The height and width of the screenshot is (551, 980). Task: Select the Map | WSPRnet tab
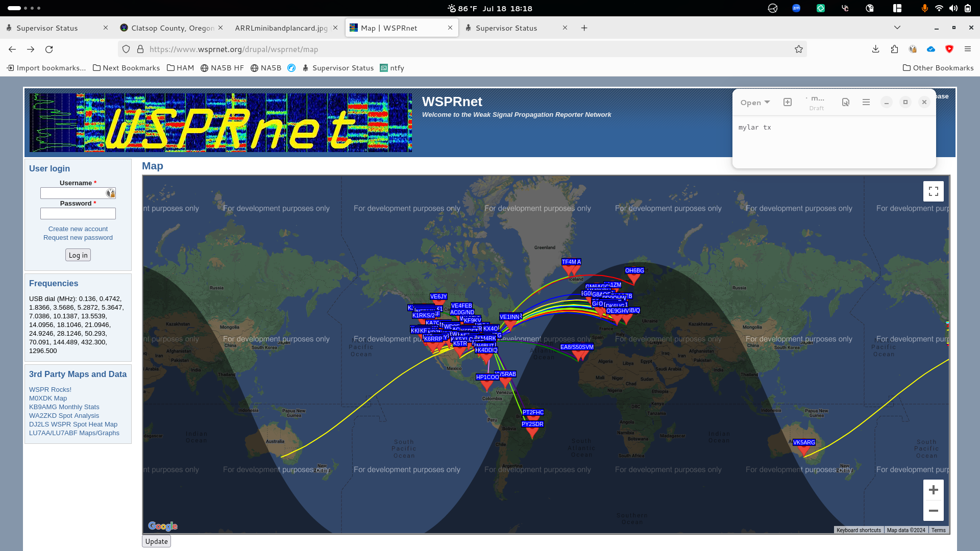pyautogui.click(x=389, y=28)
